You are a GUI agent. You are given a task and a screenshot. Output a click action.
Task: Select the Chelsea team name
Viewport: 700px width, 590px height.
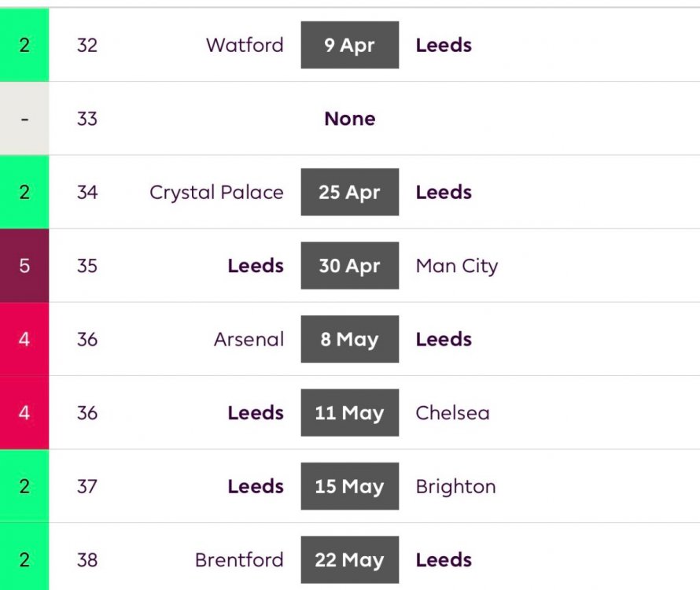click(452, 413)
